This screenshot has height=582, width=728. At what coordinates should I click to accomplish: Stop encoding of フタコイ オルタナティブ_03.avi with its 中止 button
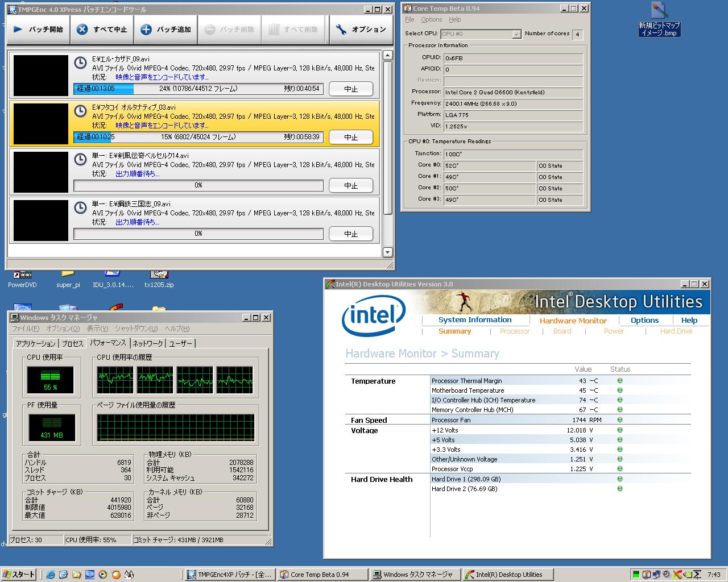click(x=351, y=138)
